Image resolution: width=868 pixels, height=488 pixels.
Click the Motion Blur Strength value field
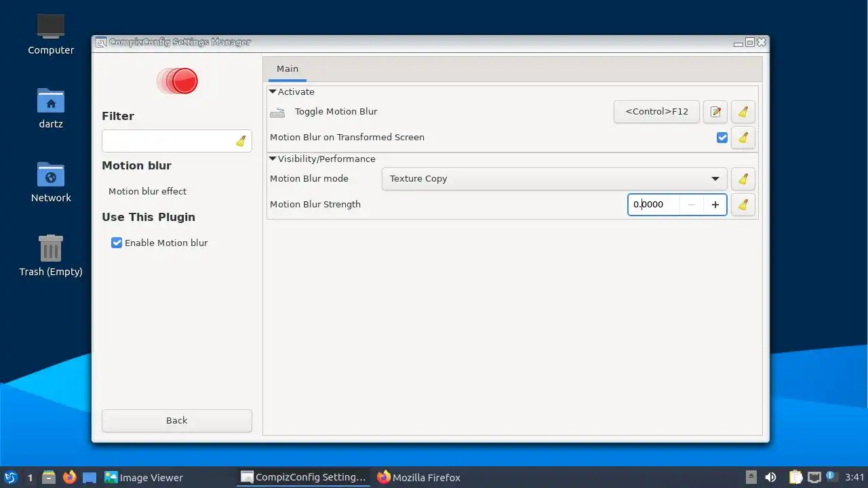click(654, 205)
